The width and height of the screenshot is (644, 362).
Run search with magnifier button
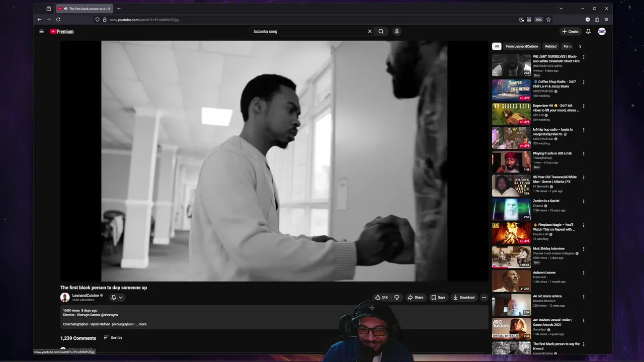coord(381,31)
